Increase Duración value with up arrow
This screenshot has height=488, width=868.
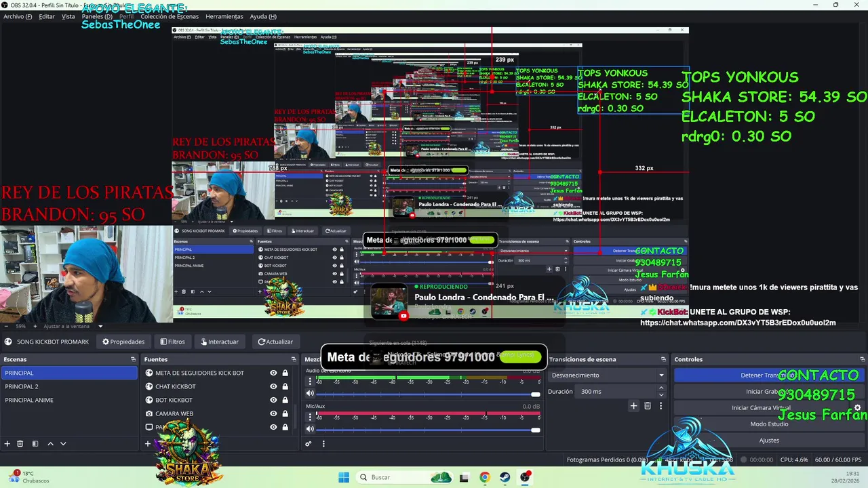[661, 388]
